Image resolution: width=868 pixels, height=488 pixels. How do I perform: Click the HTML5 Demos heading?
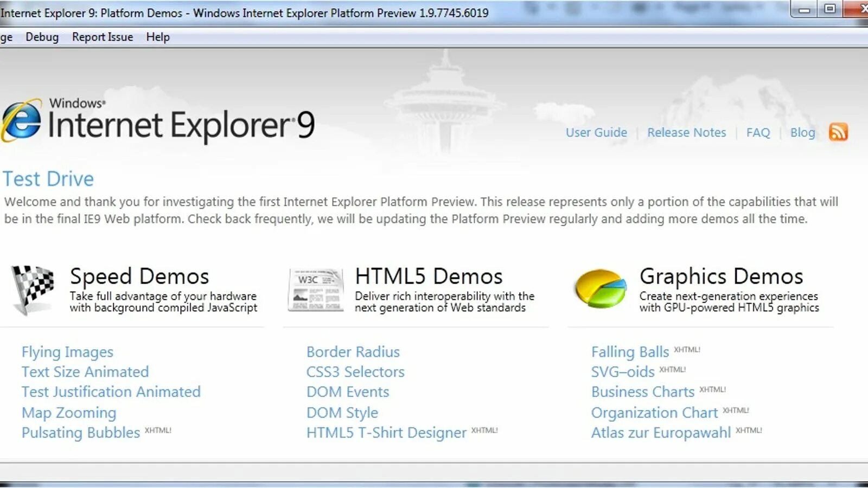click(x=429, y=277)
